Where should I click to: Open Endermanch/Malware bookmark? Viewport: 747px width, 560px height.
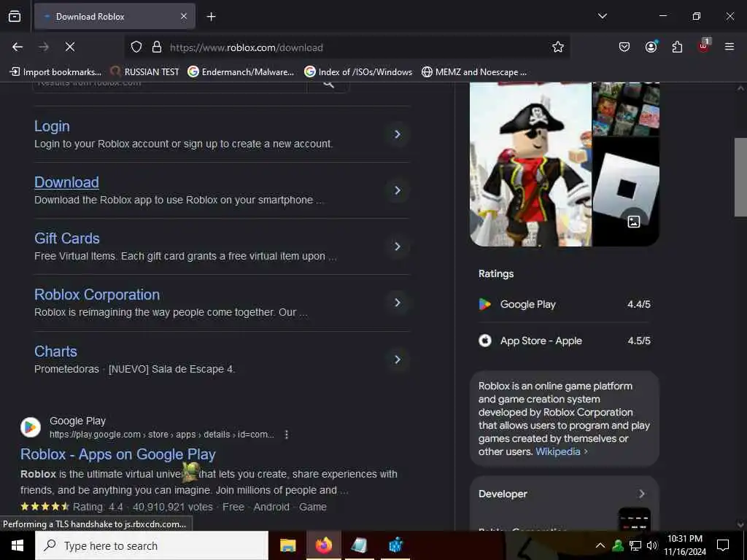(x=241, y=72)
